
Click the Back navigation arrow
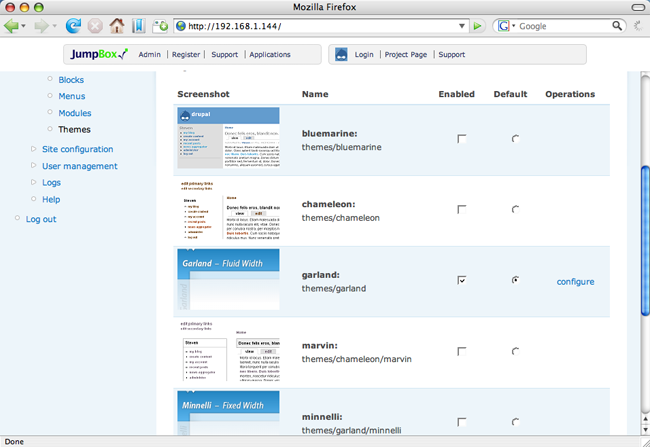11,26
